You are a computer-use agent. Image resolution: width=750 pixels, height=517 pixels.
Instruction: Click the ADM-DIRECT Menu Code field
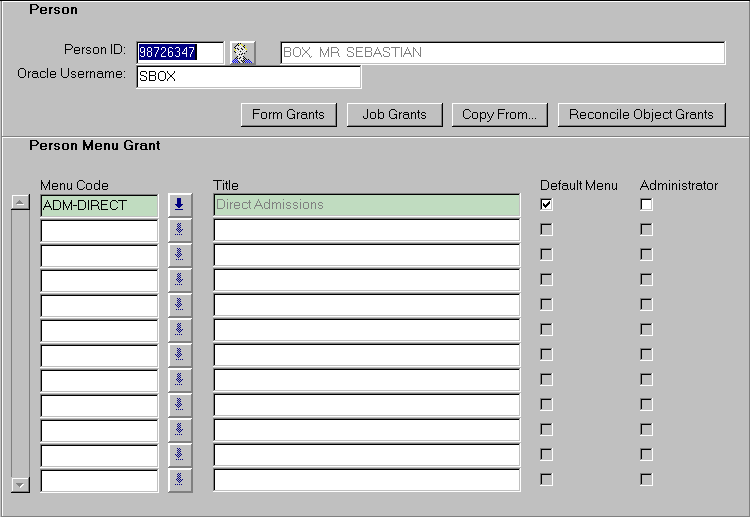99,205
